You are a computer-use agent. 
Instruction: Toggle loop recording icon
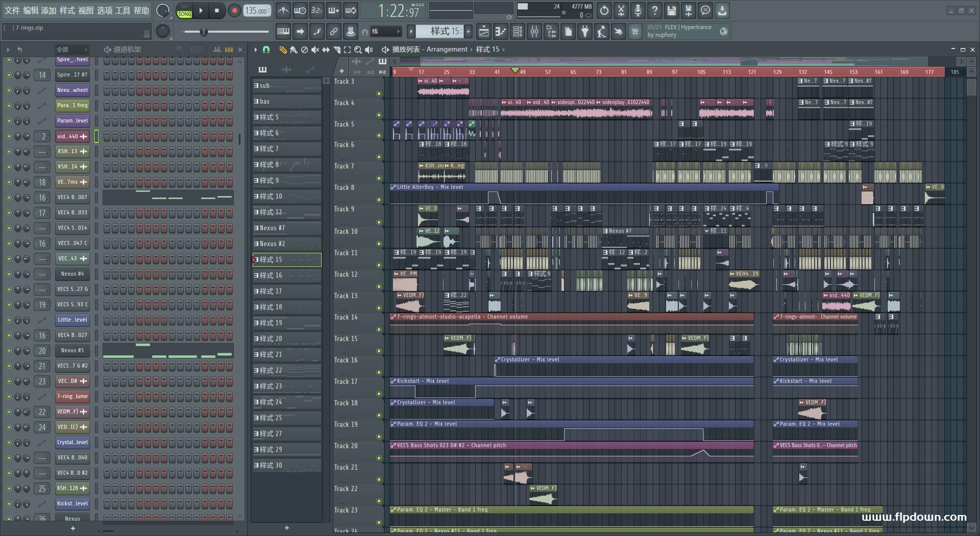[351, 10]
